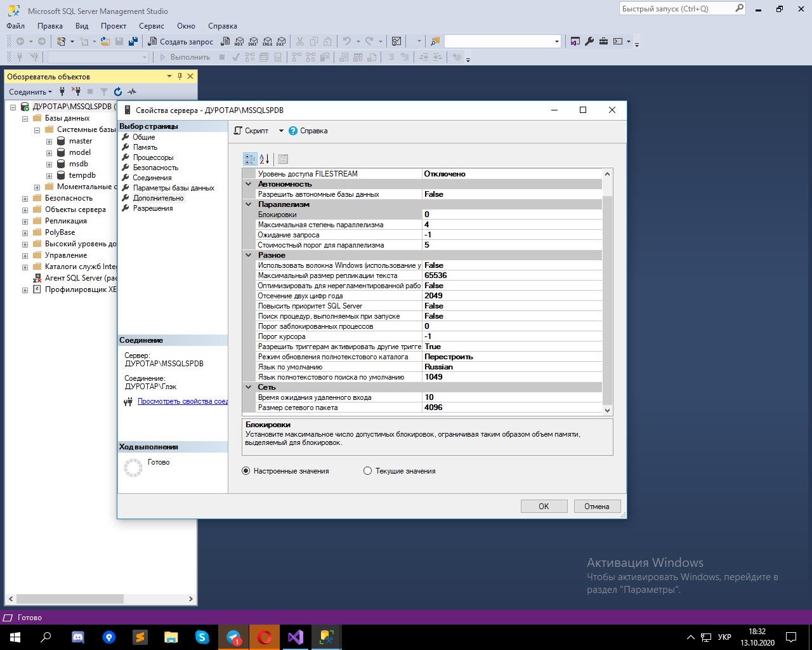Image resolution: width=812 pixels, height=650 pixels.
Task: Select the 'Настроенные значения' radio button
Action: (246, 471)
